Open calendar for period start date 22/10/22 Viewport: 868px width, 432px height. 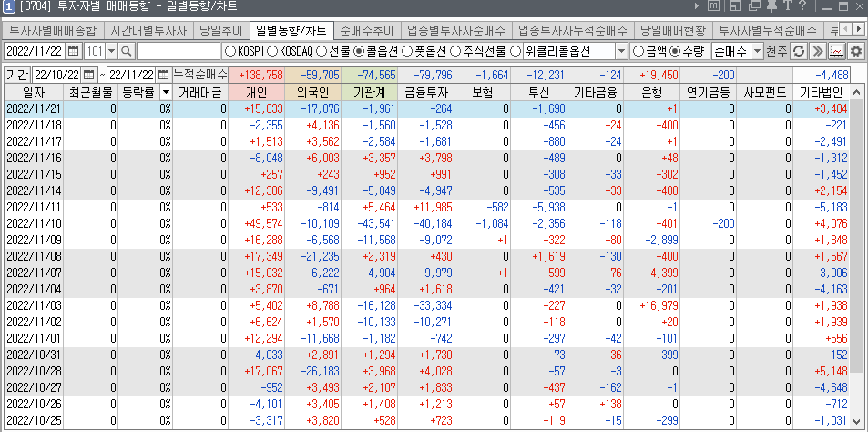click(89, 74)
